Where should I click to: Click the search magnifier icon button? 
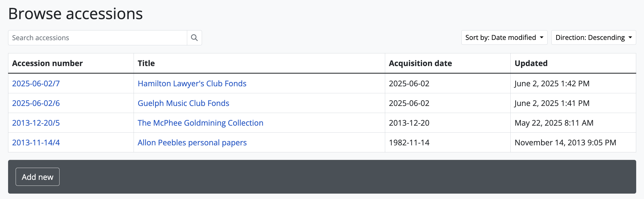(194, 38)
